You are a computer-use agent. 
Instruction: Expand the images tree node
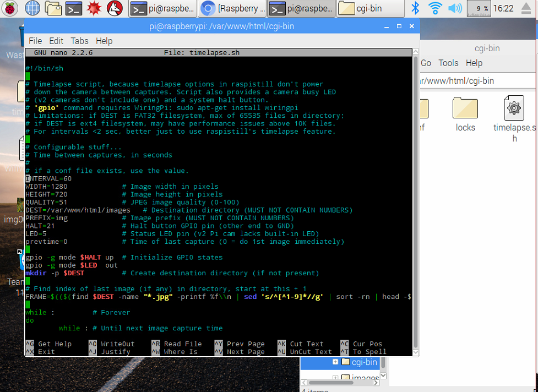(335, 378)
